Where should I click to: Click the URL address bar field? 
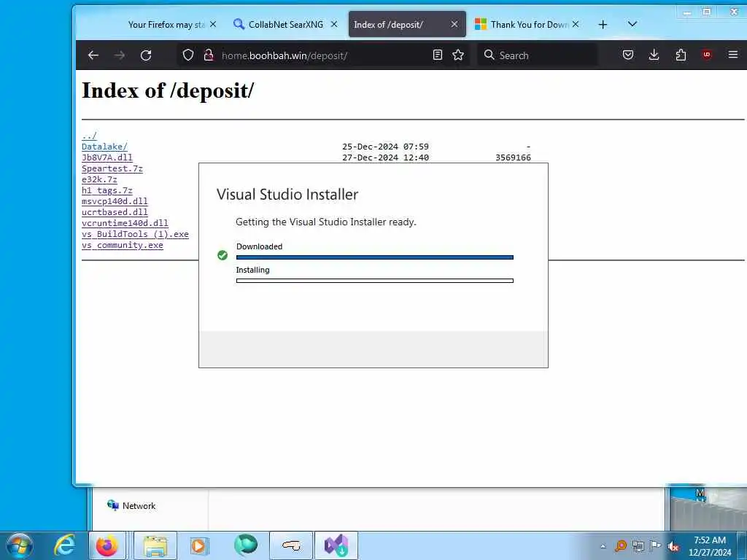324,55
